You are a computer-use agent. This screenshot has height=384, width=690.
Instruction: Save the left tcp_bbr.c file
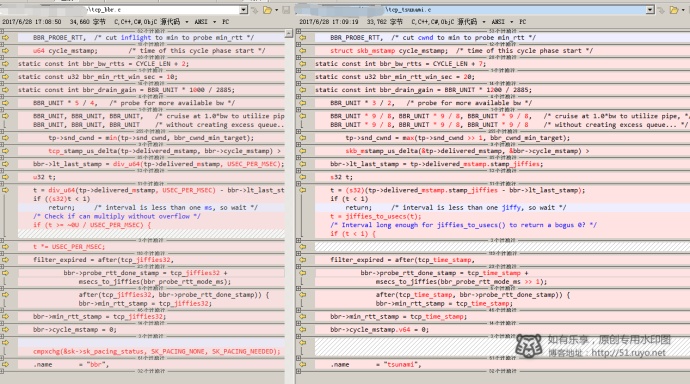(x=286, y=10)
